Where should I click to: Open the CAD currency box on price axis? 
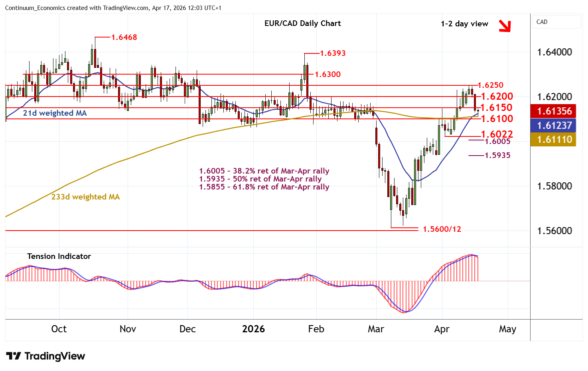[x=556, y=22]
